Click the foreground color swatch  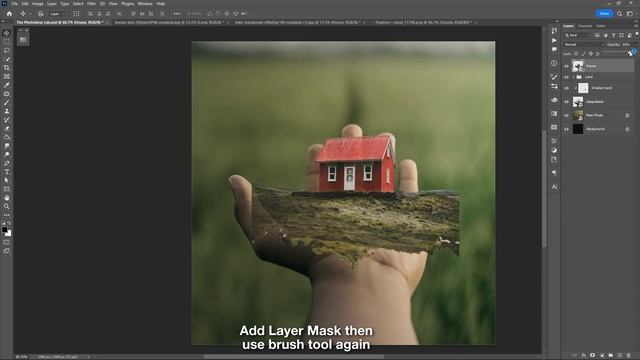coord(4,230)
